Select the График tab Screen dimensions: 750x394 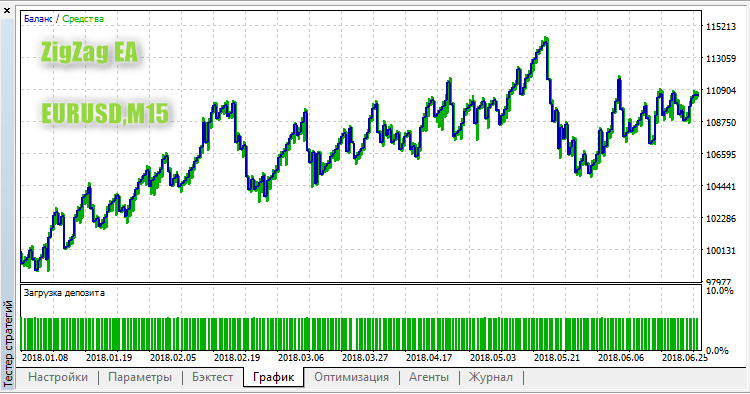point(274,377)
